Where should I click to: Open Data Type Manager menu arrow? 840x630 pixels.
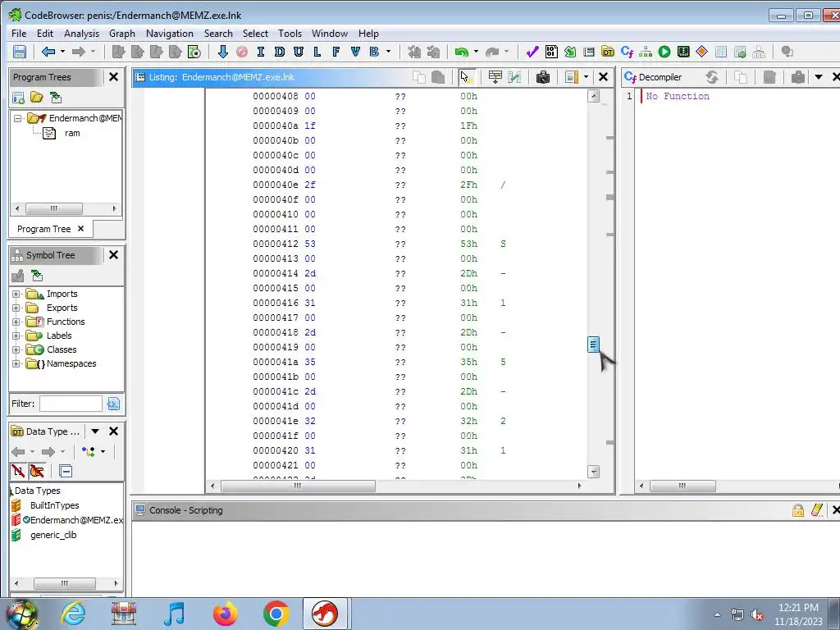coord(95,431)
